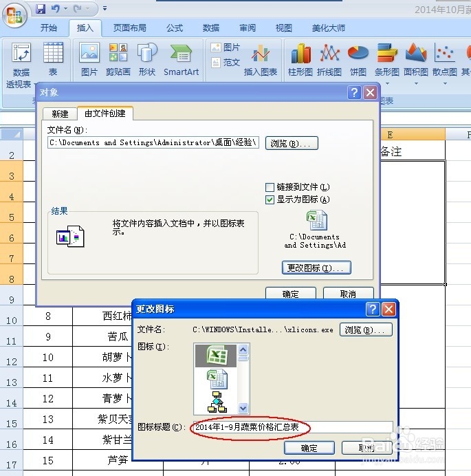The height and width of the screenshot is (476, 471).
Task: Insert a pie chart (饼图)
Action: pyautogui.click(x=358, y=59)
